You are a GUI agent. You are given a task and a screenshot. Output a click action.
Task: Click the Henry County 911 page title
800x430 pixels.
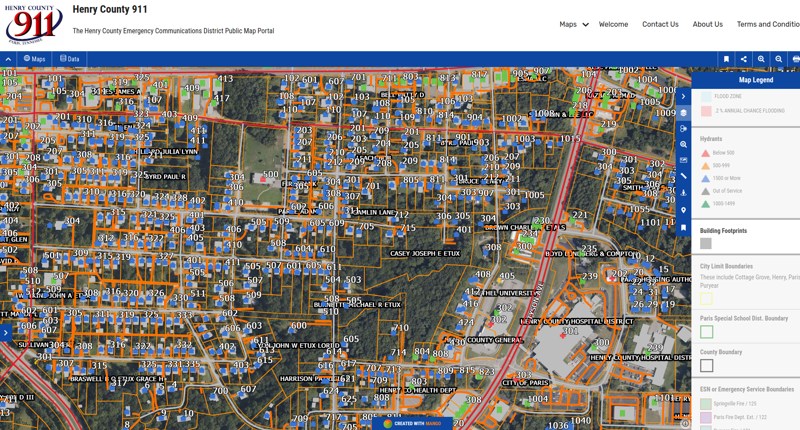click(110, 9)
